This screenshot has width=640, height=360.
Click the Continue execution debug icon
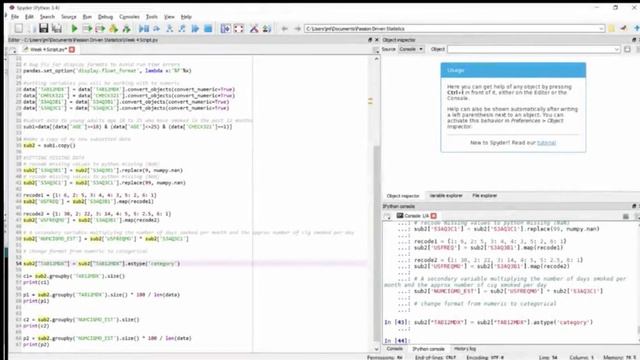tap(195, 29)
